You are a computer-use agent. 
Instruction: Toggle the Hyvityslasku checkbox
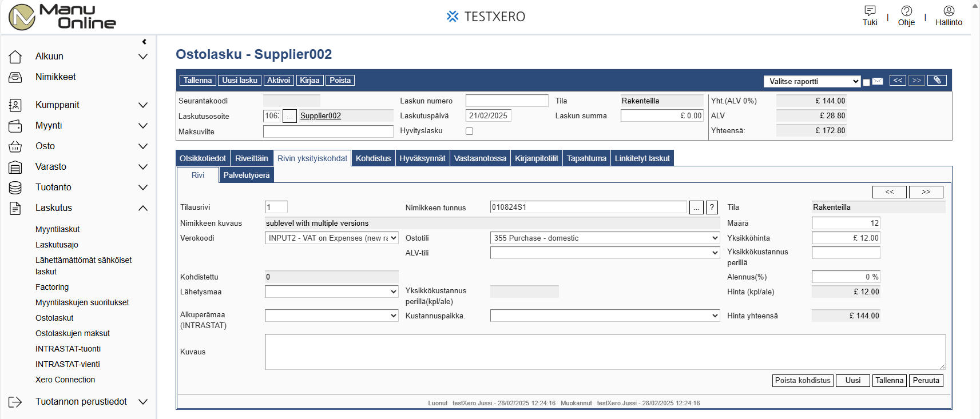click(469, 131)
